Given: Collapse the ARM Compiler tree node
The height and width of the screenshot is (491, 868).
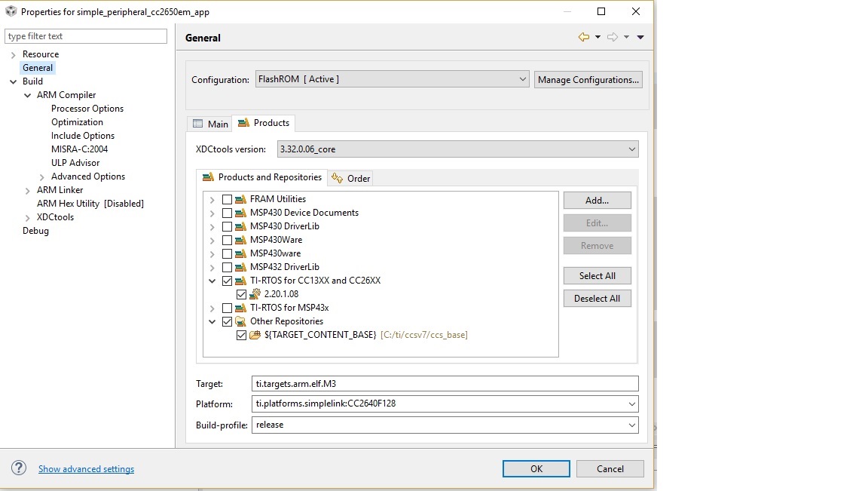Looking at the screenshot, I should click(x=28, y=95).
